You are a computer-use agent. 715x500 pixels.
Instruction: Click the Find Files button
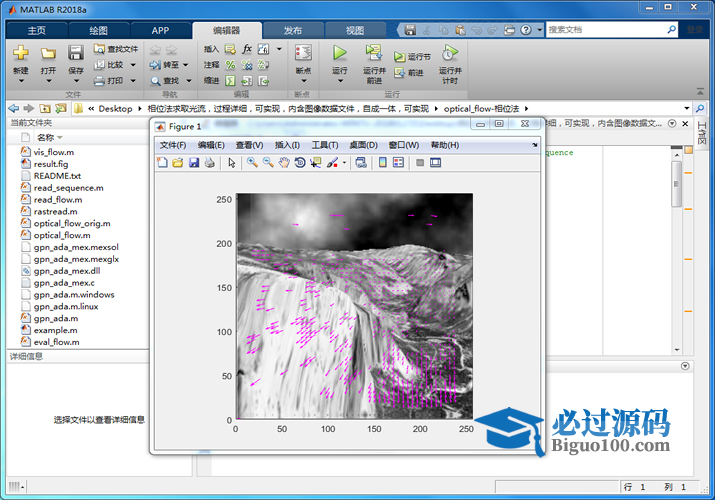(x=116, y=48)
